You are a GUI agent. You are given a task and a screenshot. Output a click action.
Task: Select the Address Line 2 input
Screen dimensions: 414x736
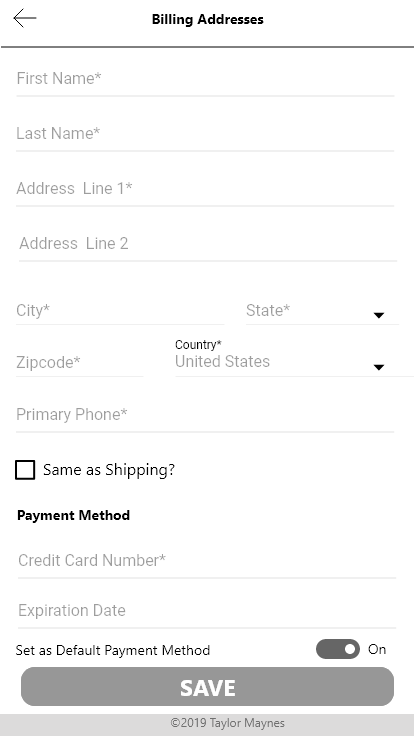208,243
